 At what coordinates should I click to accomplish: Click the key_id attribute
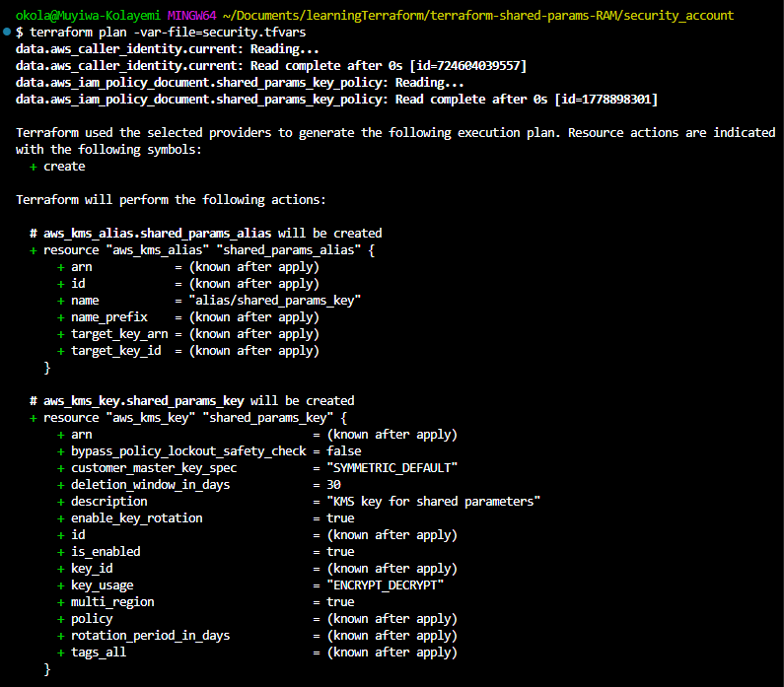point(92,569)
